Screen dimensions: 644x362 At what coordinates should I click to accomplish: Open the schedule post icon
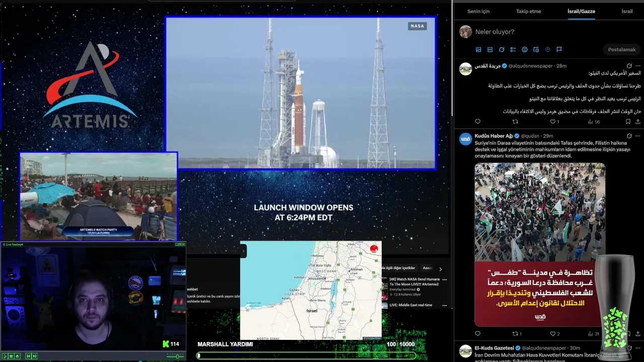pos(536,50)
